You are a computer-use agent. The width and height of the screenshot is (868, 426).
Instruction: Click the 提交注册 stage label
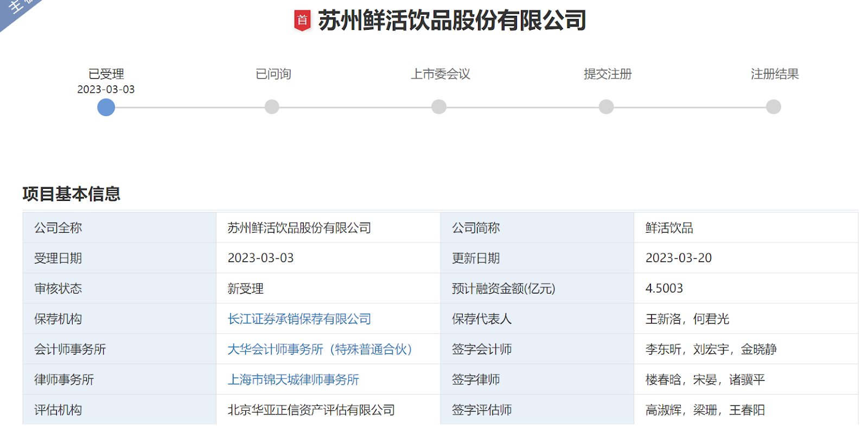tap(608, 74)
